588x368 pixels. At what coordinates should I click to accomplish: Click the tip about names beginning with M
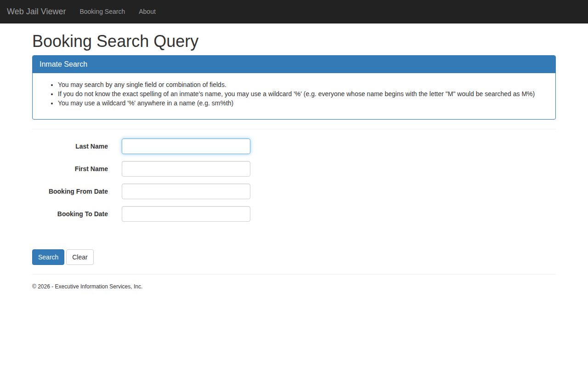click(296, 94)
